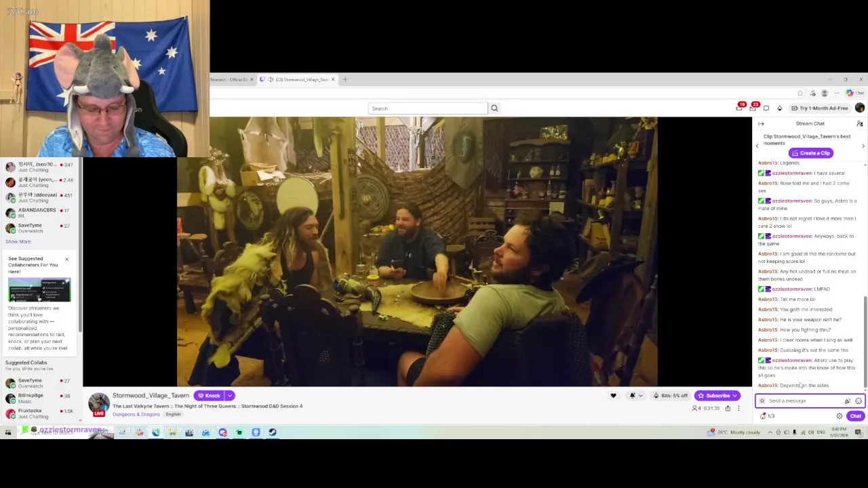Show hidden system tray icons
The image size is (868, 488).
pos(770,432)
